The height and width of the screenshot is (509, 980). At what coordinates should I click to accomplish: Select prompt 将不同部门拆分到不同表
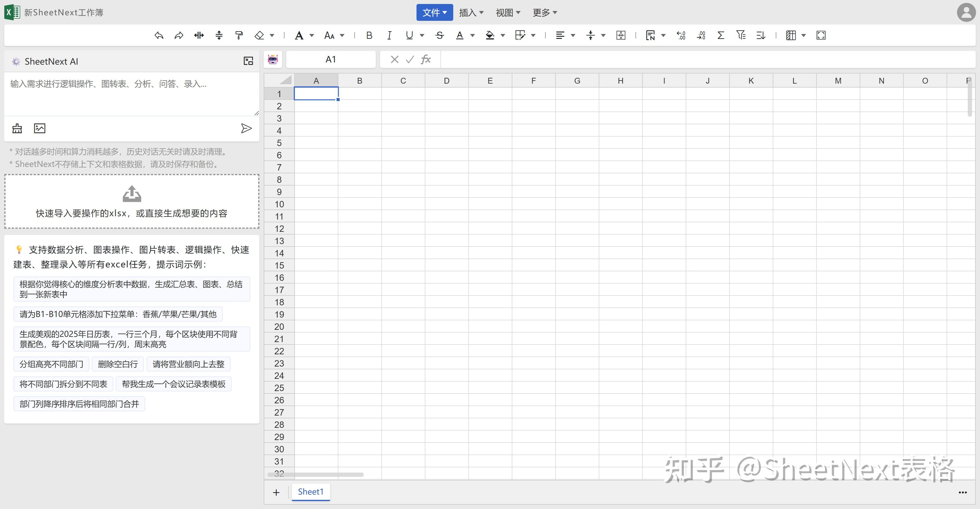coord(63,384)
